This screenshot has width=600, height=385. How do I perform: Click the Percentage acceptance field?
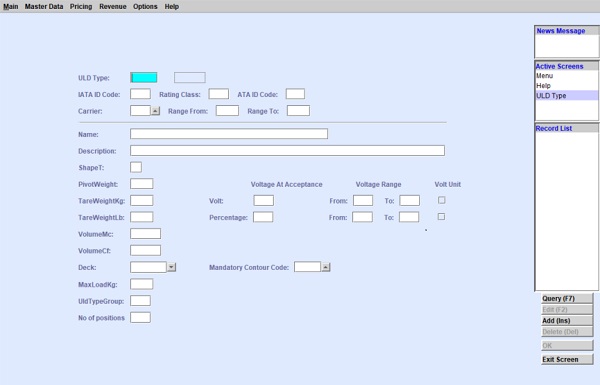click(x=263, y=217)
